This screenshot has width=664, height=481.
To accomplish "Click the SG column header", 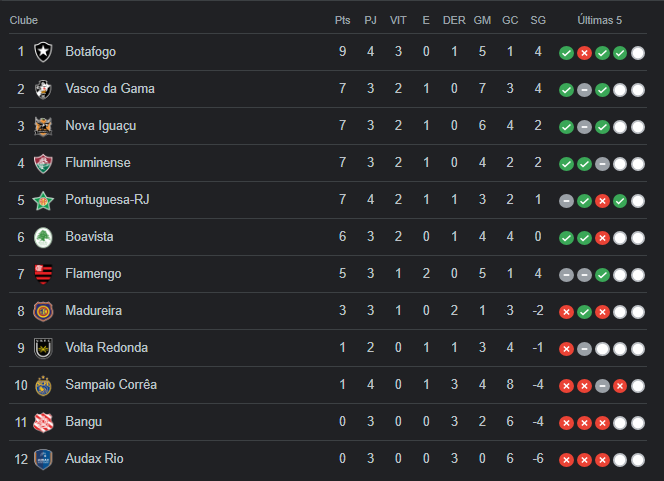I will [538, 20].
